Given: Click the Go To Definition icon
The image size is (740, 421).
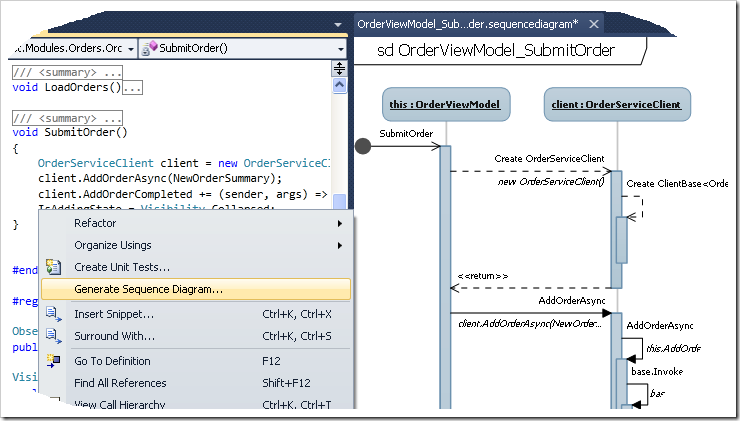Looking at the screenshot, I should [54, 361].
